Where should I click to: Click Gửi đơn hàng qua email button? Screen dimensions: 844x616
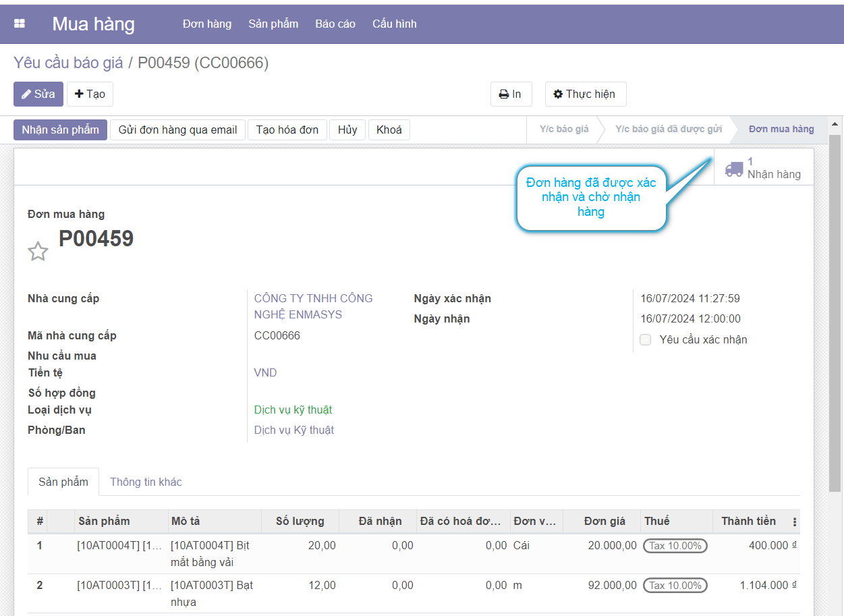pyautogui.click(x=177, y=130)
